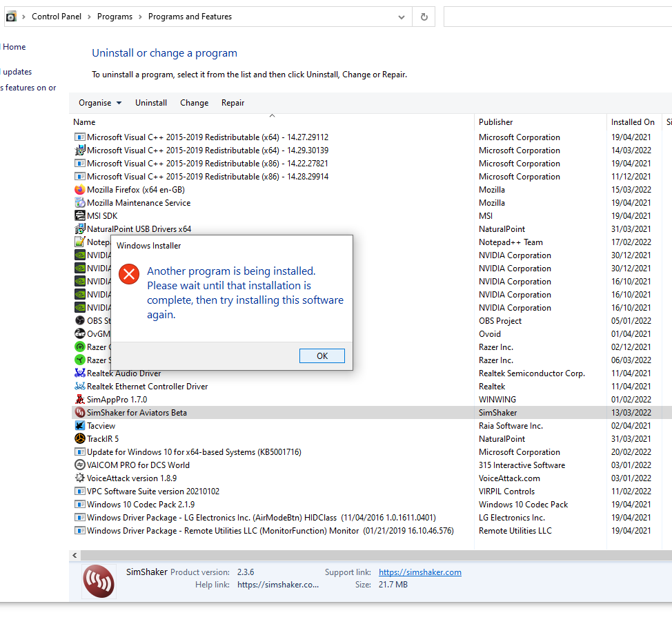Sort by the Installed On column header

tap(634, 122)
